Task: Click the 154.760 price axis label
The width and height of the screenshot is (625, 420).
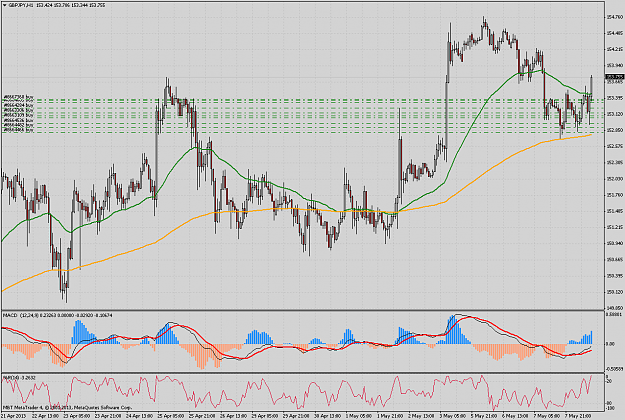Action: 615,17
